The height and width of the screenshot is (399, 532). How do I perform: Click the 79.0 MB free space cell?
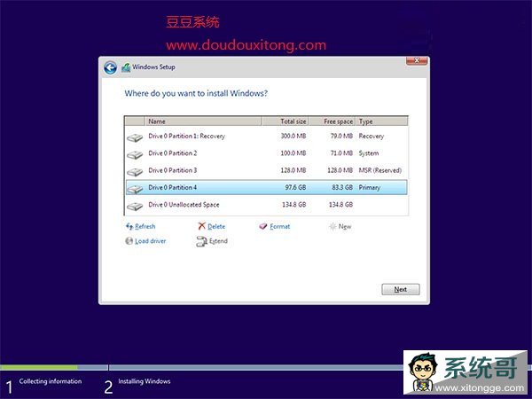tap(341, 136)
